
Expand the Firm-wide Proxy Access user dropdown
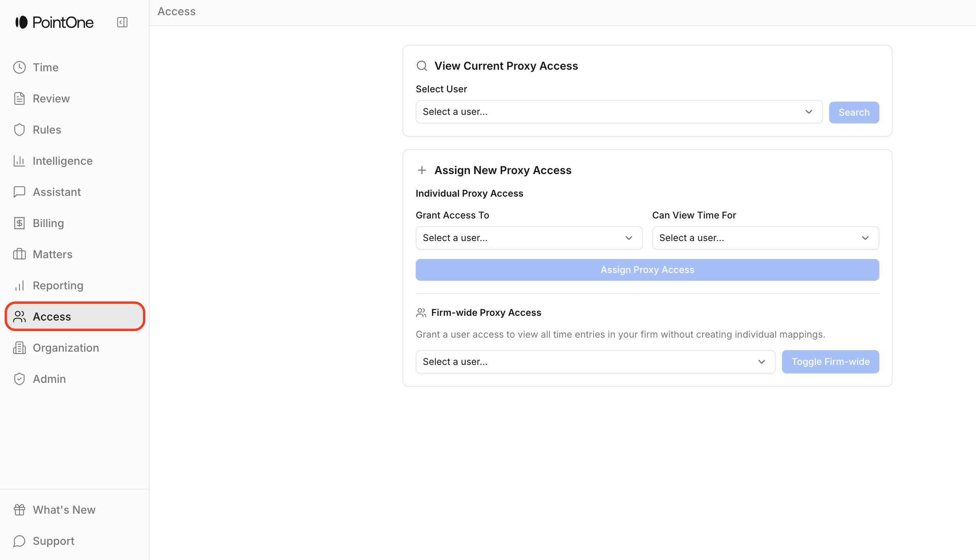point(595,362)
